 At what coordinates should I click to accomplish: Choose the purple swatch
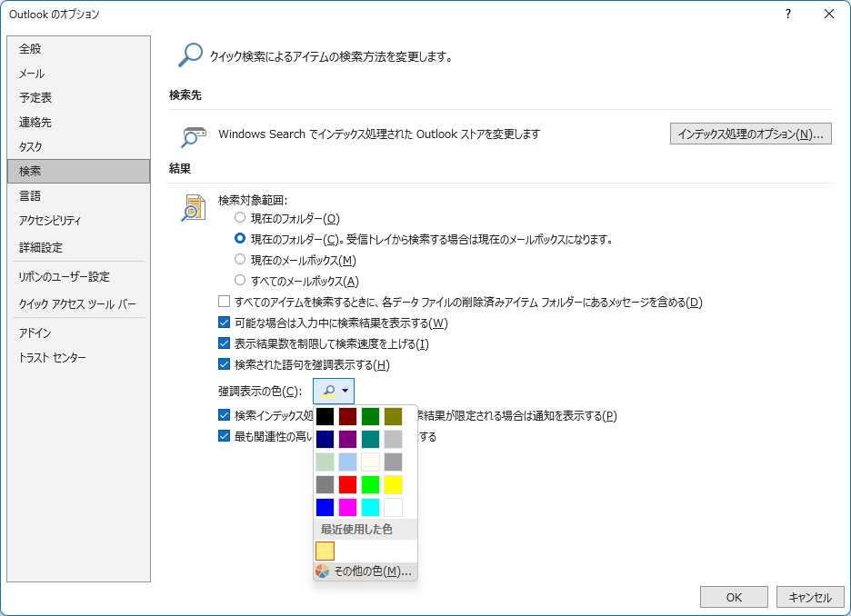point(348,439)
